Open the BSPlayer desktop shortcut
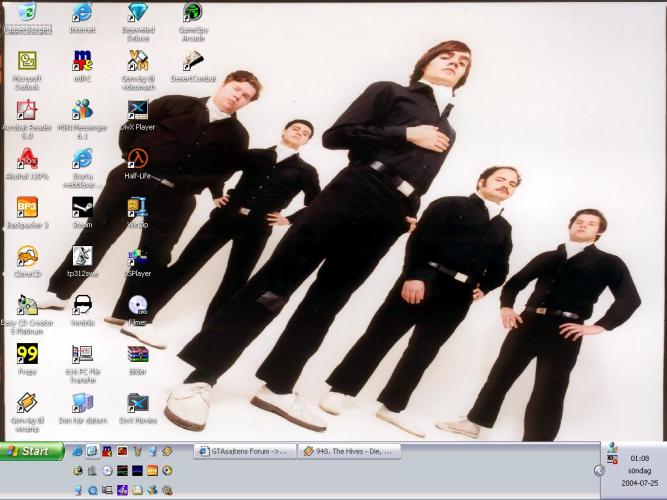 (x=138, y=256)
